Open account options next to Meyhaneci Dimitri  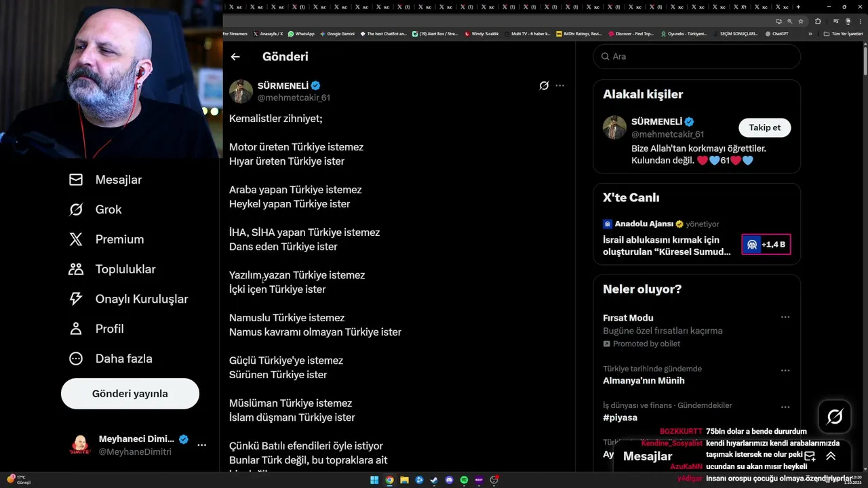(201, 445)
